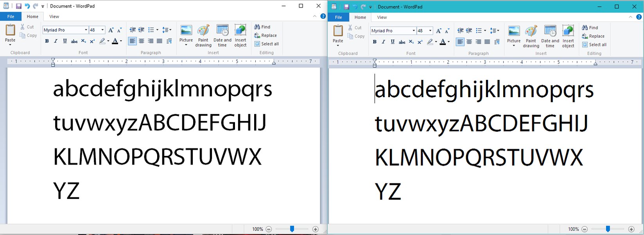This screenshot has width=644, height=235.
Task: Open font size dropdown in left window
Action: (102, 30)
